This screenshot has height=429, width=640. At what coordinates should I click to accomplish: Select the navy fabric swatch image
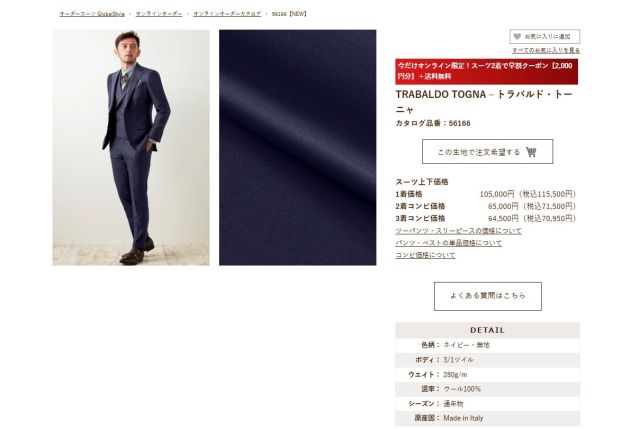click(298, 147)
